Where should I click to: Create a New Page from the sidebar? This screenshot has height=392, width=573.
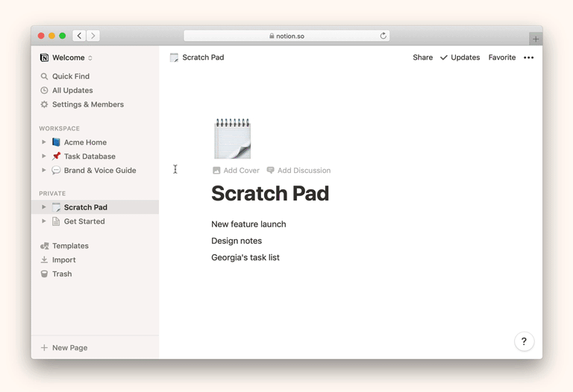pyautogui.click(x=69, y=347)
